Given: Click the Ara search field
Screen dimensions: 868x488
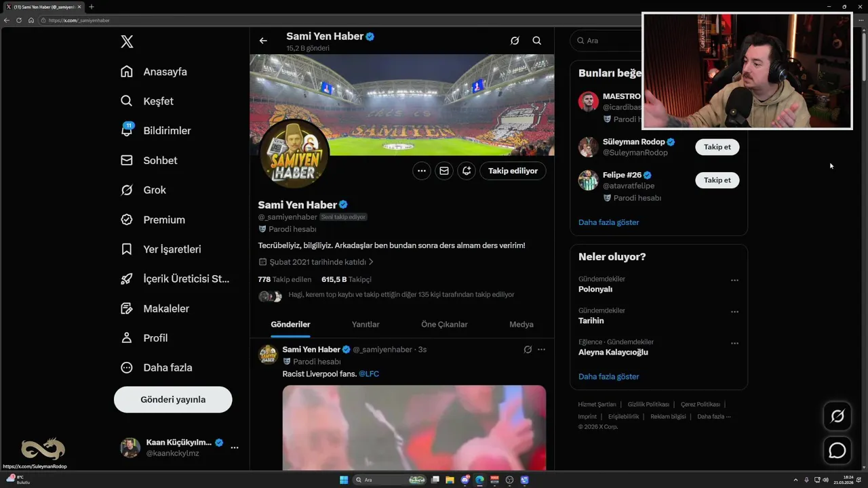Looking at the screenshot, I should (606, 41).
